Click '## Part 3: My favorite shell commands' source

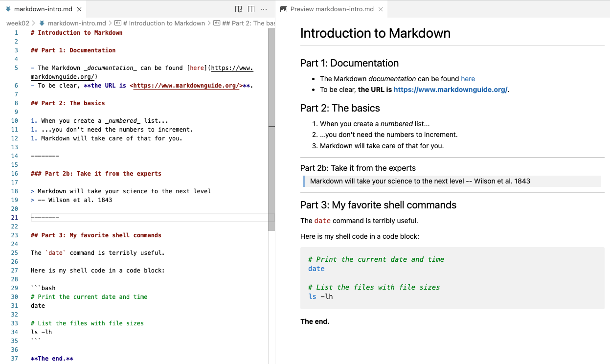click(96, 235)
